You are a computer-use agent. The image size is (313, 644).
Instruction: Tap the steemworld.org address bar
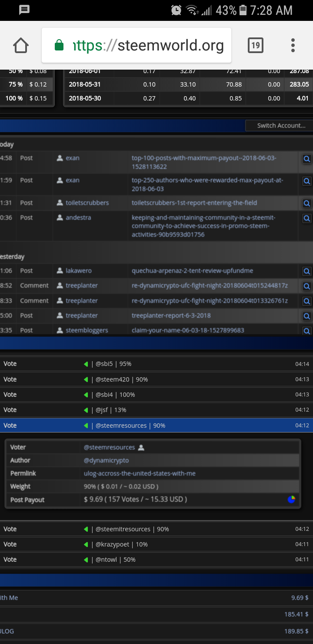(x=137, y=45)
